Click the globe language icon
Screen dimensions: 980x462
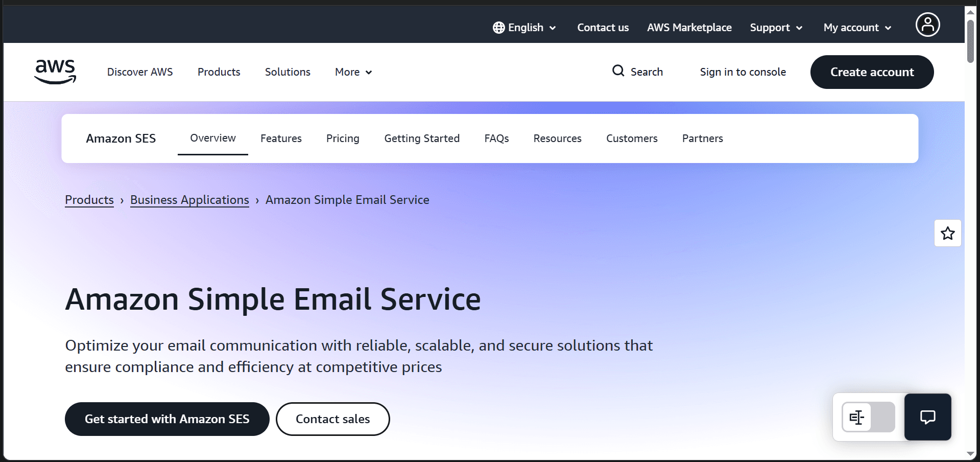point(498,28)
